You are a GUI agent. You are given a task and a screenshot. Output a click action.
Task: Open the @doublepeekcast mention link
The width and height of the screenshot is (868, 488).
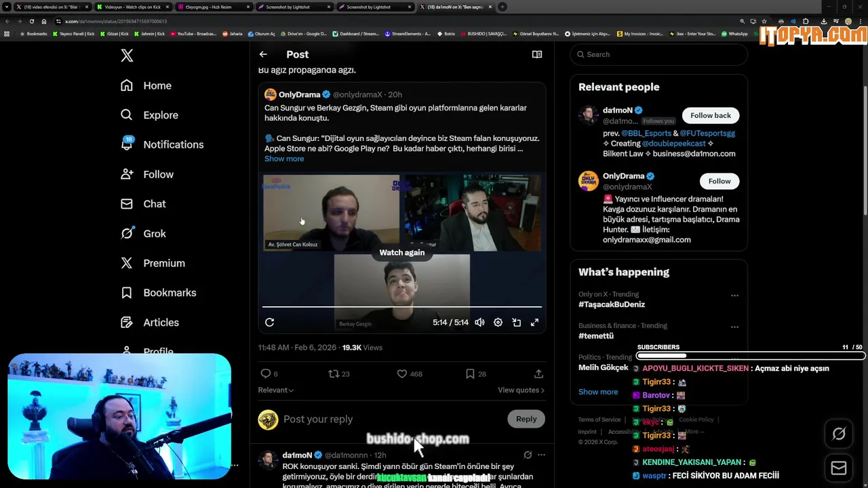(673, 144)
